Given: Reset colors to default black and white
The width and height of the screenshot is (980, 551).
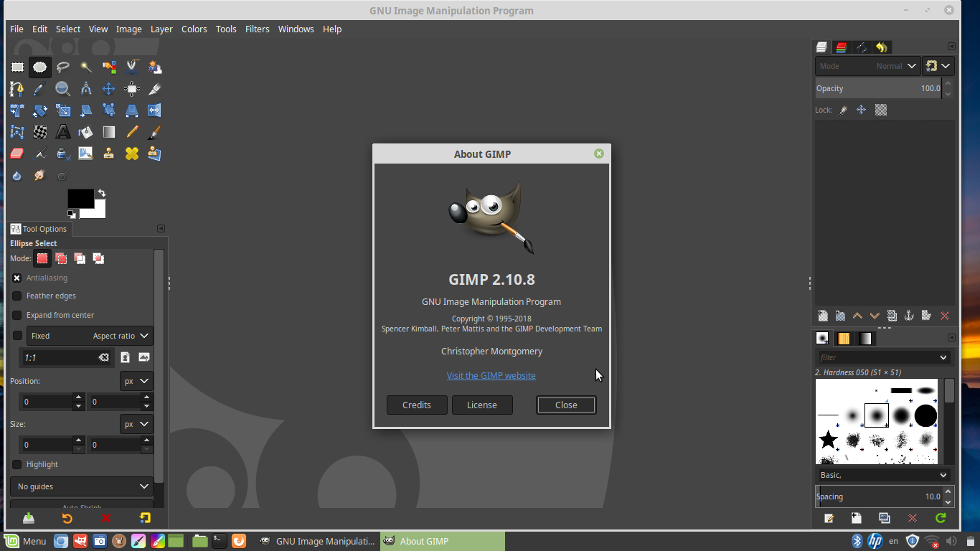Looking at the screenshot, I should (72, 214).
